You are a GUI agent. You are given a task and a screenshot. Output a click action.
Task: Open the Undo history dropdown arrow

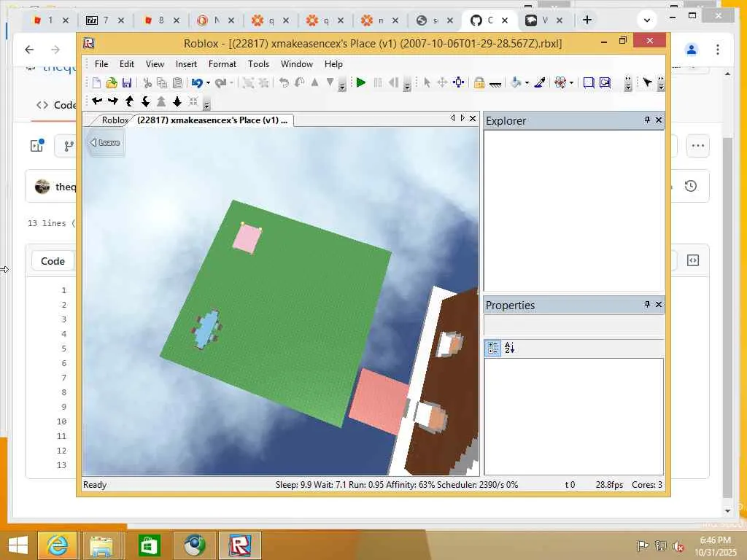tap(208, 83)
